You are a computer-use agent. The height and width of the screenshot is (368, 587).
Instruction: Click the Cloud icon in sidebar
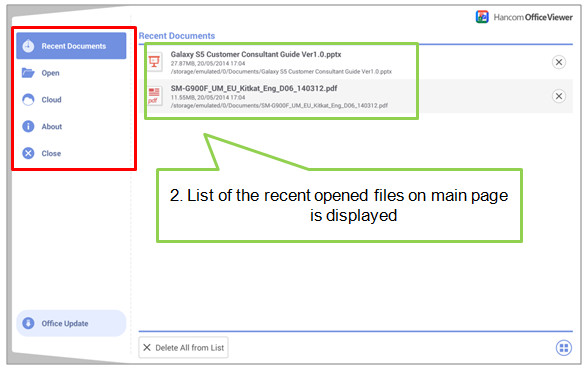point(28,100)
